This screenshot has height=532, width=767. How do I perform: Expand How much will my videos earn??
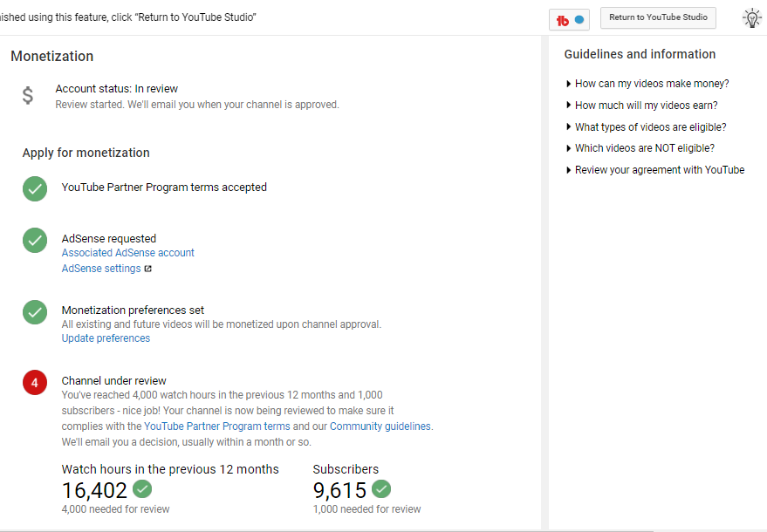tap(641, 106)
